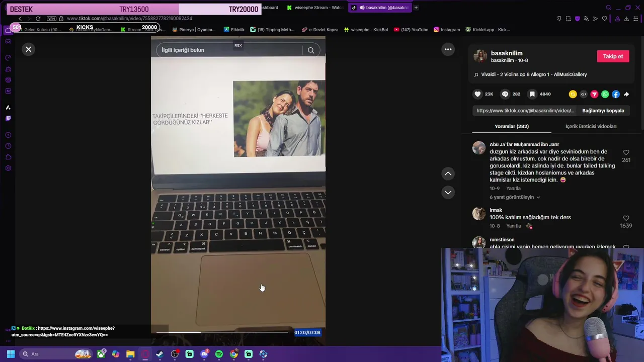
Task: Click the player send arrow toolbar icon
Action: pos(595,19)
